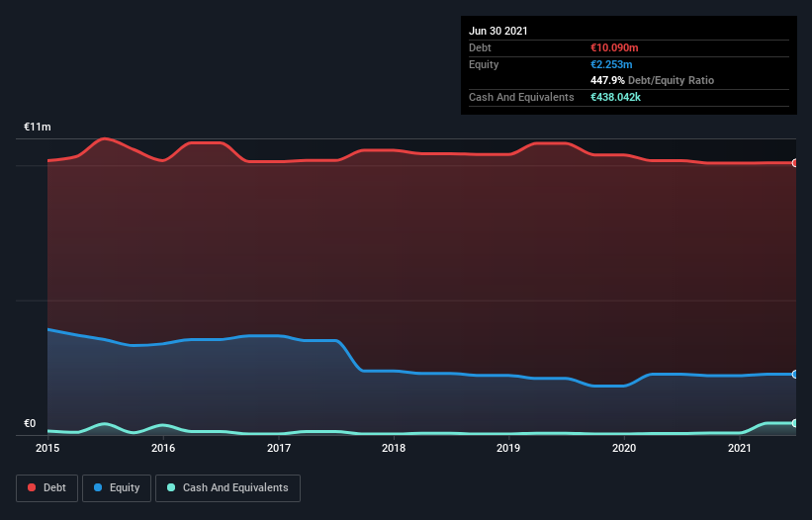
Task: Select the red Debt endpoint marker at Jun 2021
Action: 794,163
